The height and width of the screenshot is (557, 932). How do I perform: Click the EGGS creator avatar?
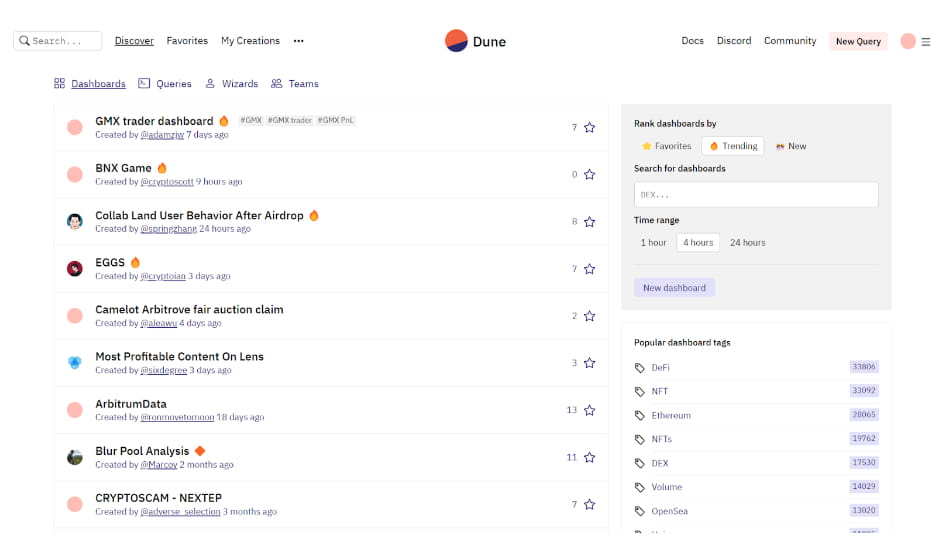(74, 269)
